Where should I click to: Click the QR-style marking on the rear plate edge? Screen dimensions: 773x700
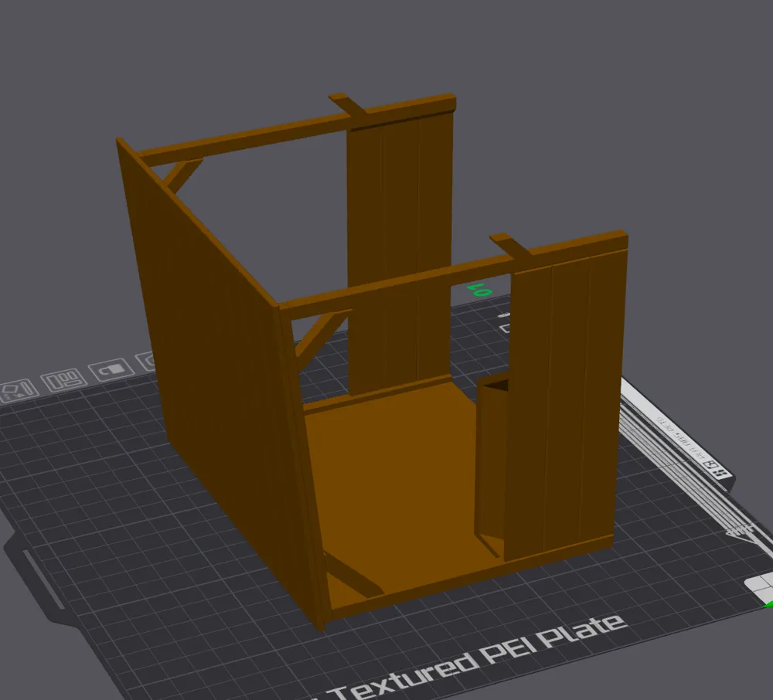point(720,474)
